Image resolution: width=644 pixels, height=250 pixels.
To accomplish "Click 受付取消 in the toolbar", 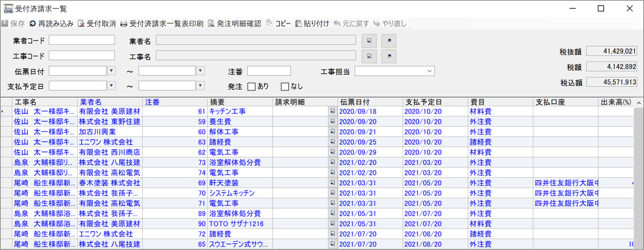I will (97, 24).
